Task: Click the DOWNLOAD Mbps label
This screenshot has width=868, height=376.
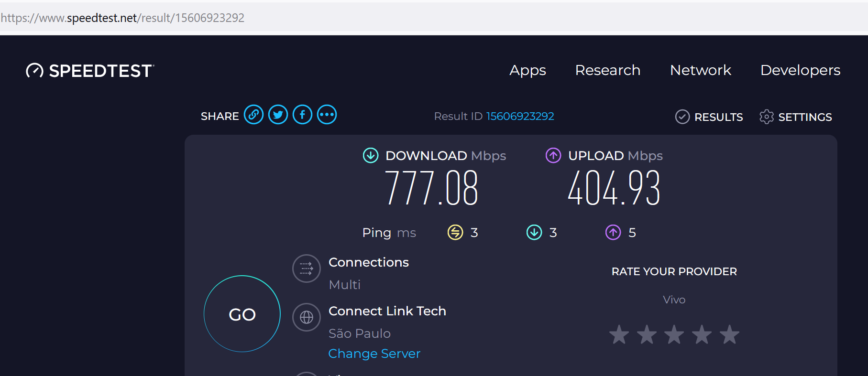Action: (446, 156)
